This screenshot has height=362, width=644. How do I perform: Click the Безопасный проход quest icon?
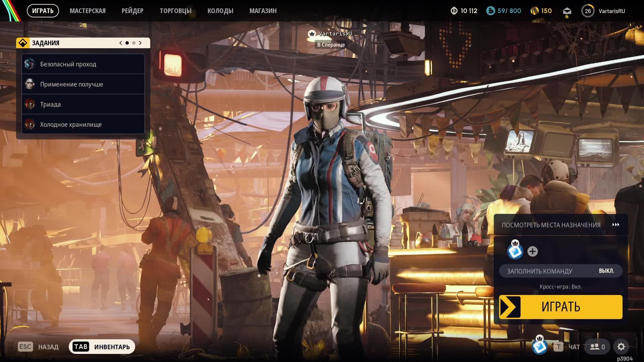[30, 64]
